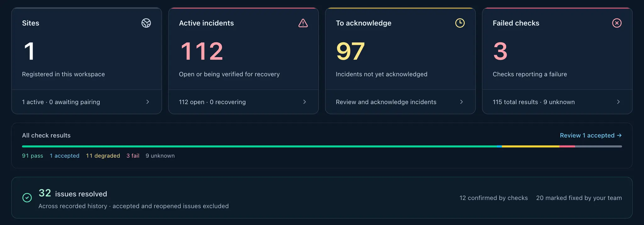Open '1 active · 0 awaiting pairing' link
Screen dimensions: 644x225
[x=86, y=102]
